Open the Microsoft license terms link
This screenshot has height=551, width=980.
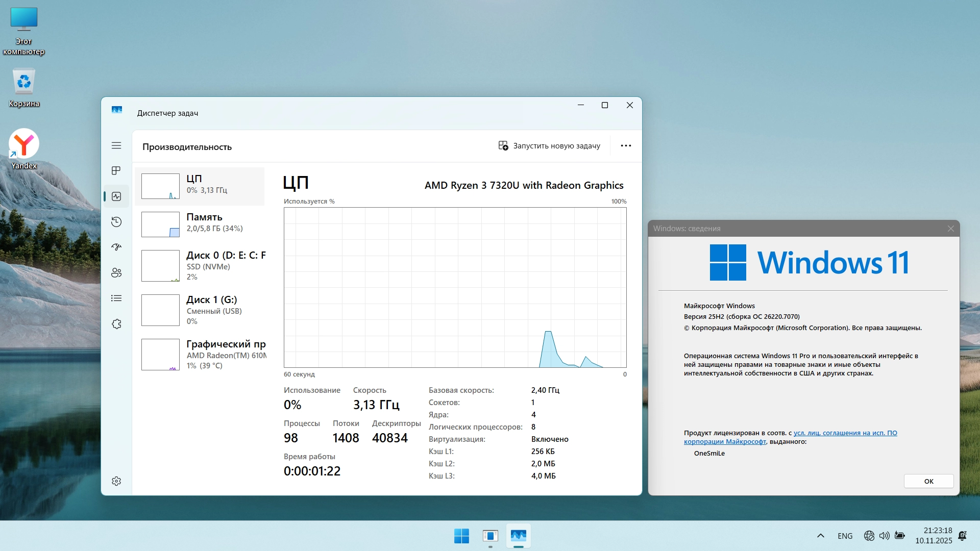coord(845,433)
